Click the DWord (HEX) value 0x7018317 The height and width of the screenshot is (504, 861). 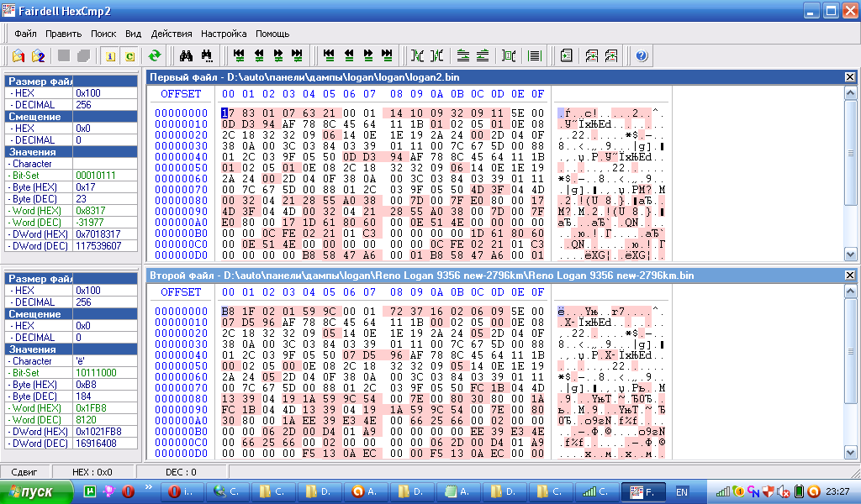coord(98,234)
